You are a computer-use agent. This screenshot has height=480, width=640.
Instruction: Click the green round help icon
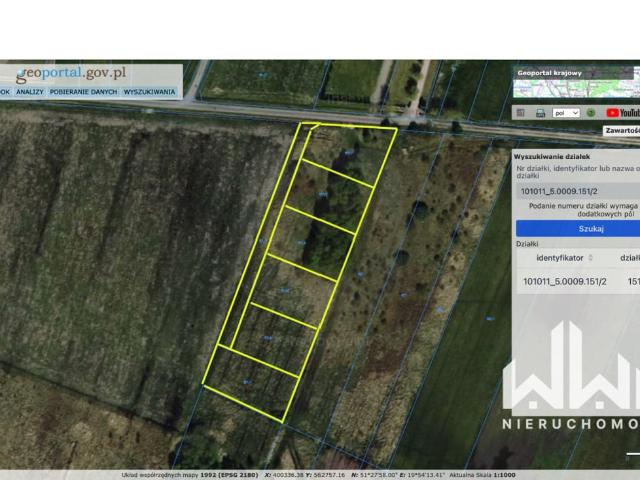590,113
